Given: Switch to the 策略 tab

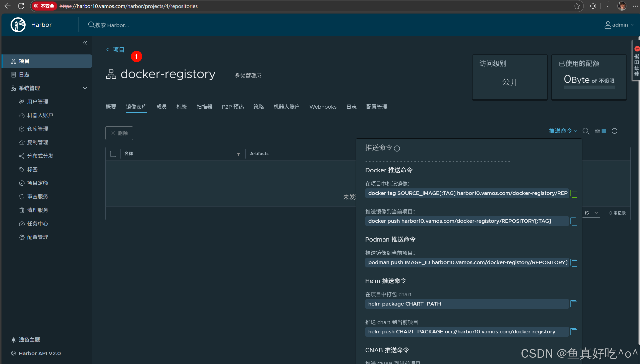Looking at the screenshot, I should 259,107.
